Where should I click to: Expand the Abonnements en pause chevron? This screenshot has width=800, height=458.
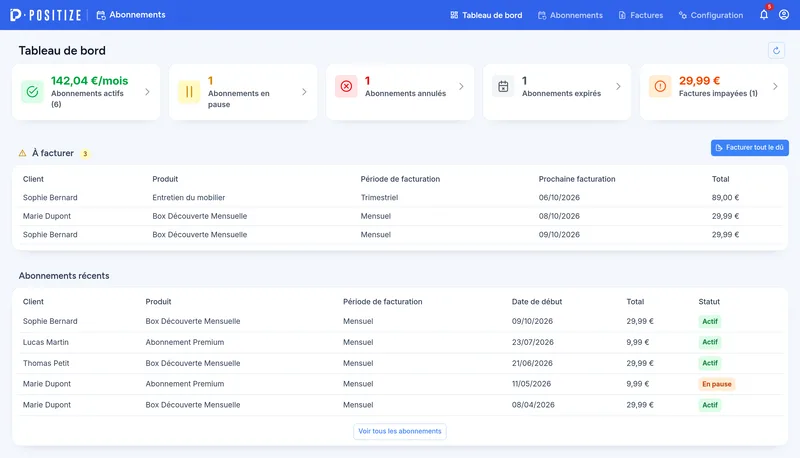(x=304, y=92)
